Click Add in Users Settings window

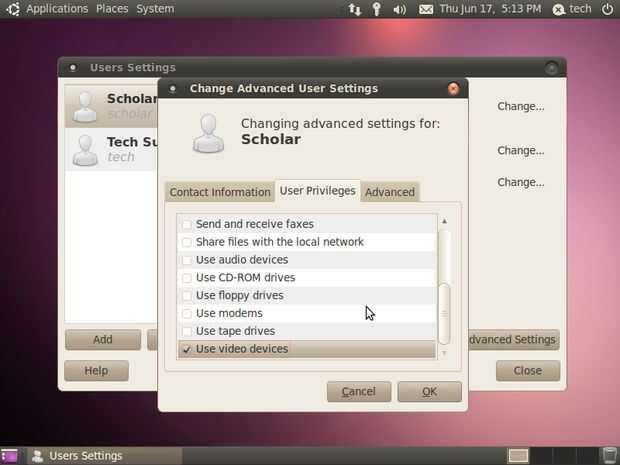coord(103,340)
